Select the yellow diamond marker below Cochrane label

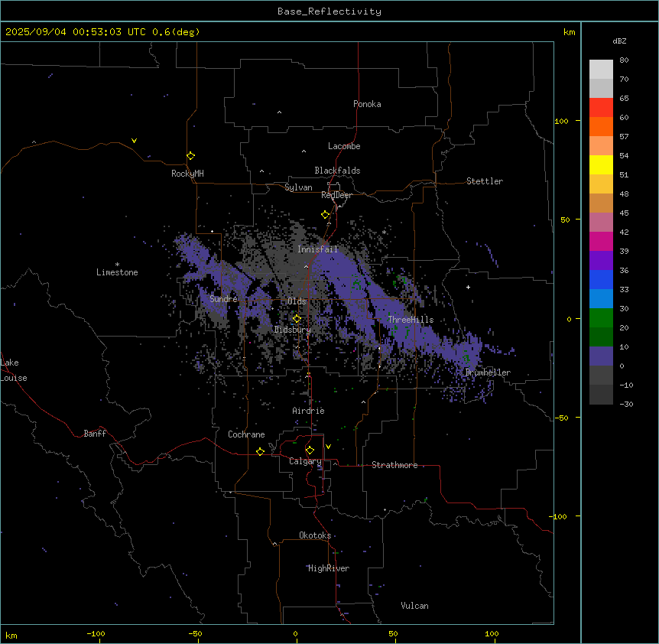pyautogui.click(x=260, y=451)
